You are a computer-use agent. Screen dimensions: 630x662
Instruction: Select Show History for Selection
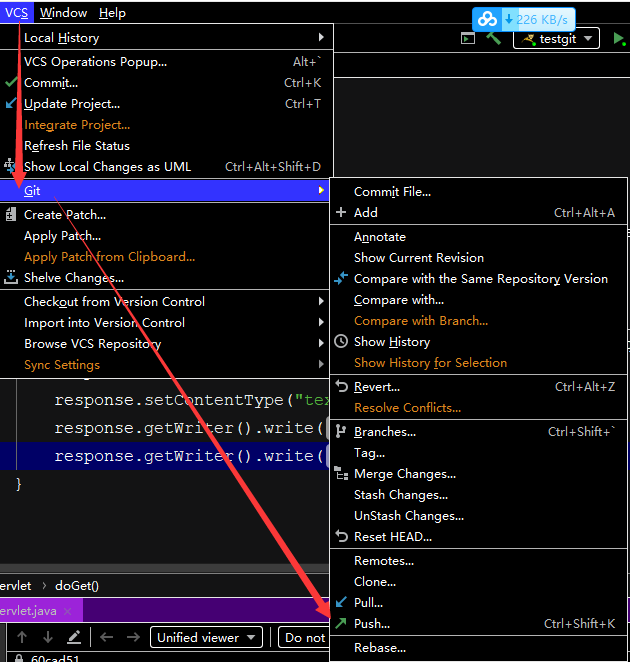[478, 363]
